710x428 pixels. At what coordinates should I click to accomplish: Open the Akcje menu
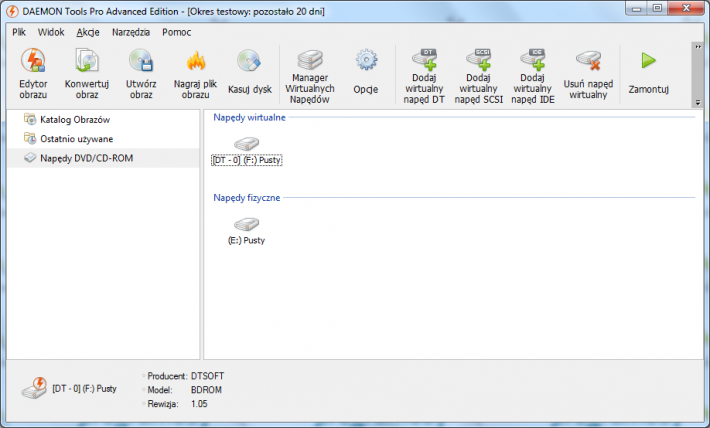[x=88, y=32]
